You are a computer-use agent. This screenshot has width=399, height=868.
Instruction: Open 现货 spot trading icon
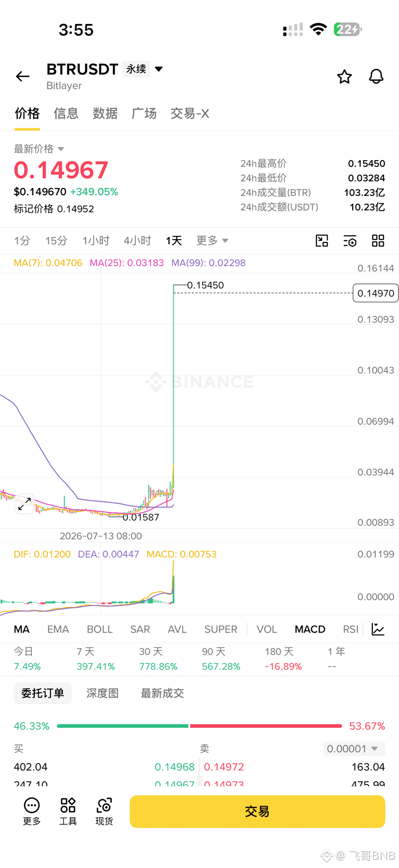pos(104,805)
